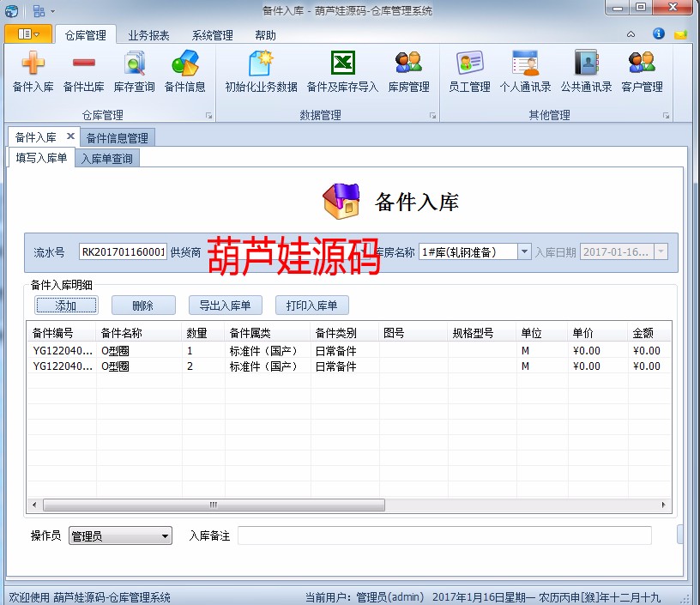
Task: Click 当前用户: 管理员(admin) in status bar
Action: click(x=365, y=597)
